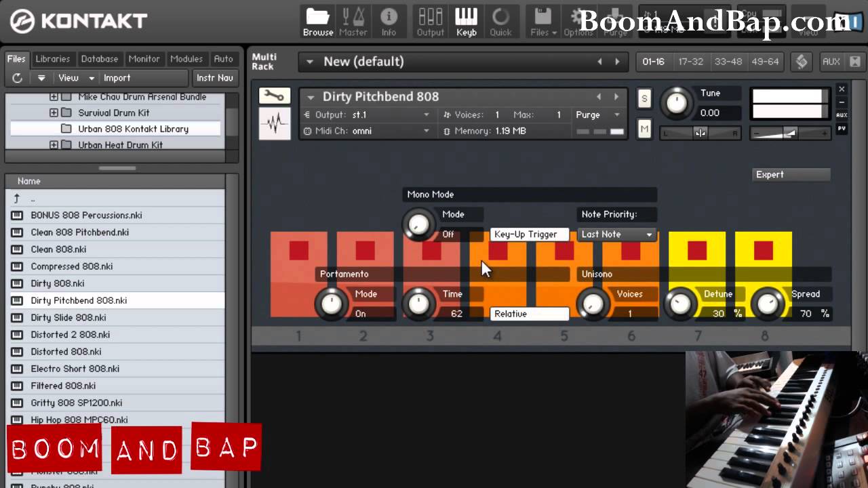Solo the instrument with S button
This screenshot has width=868, height=488.
644,99
